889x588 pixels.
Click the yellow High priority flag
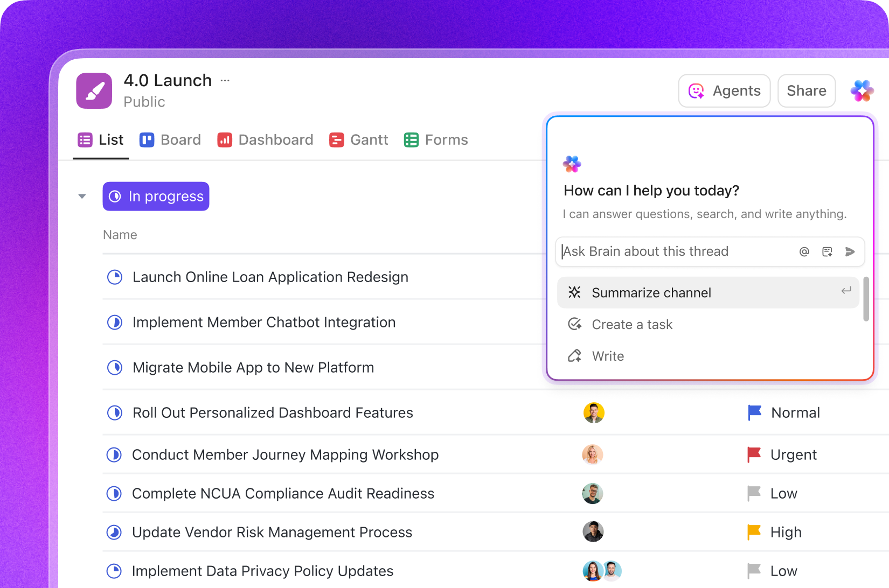point(754,533)
